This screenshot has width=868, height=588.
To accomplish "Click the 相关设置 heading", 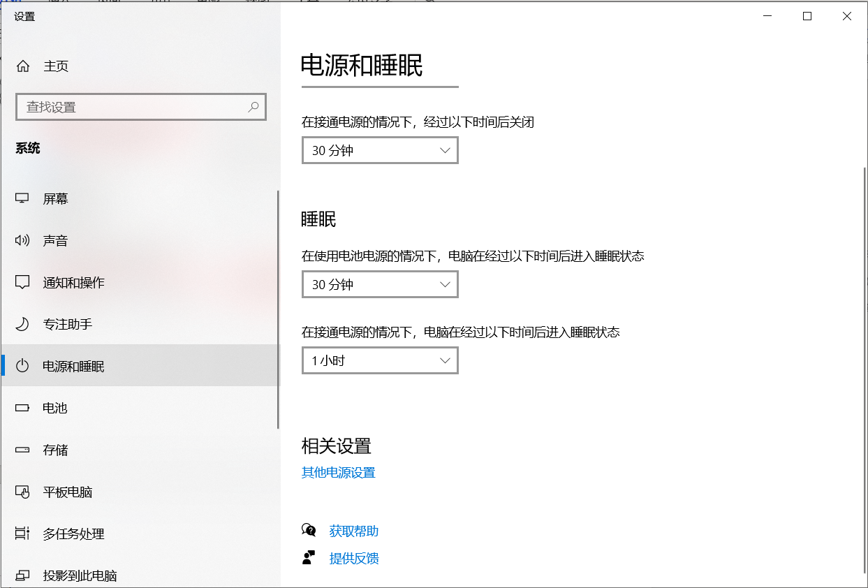I will pos(336,446).
